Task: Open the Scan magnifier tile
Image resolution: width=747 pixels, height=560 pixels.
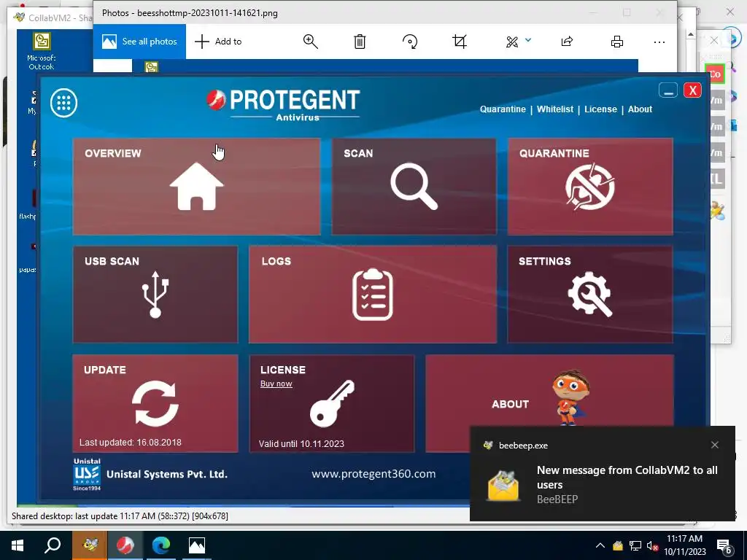Action: tap(414, 186)
